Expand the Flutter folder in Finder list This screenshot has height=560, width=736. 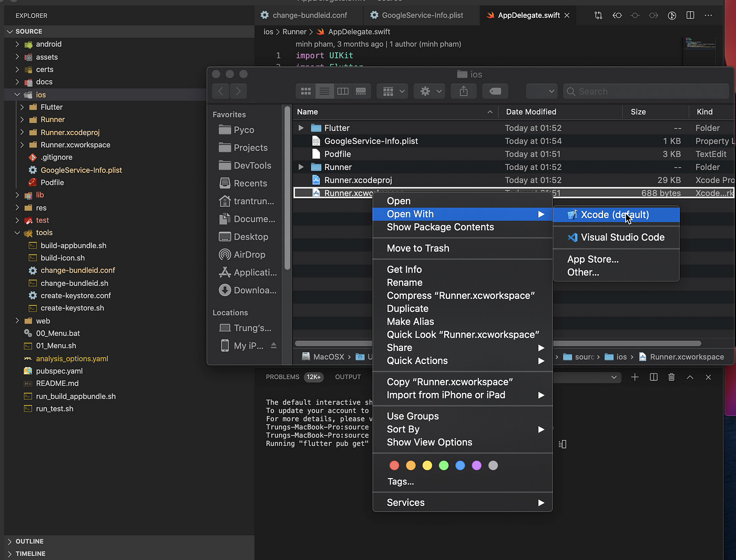tap(301, 128)
